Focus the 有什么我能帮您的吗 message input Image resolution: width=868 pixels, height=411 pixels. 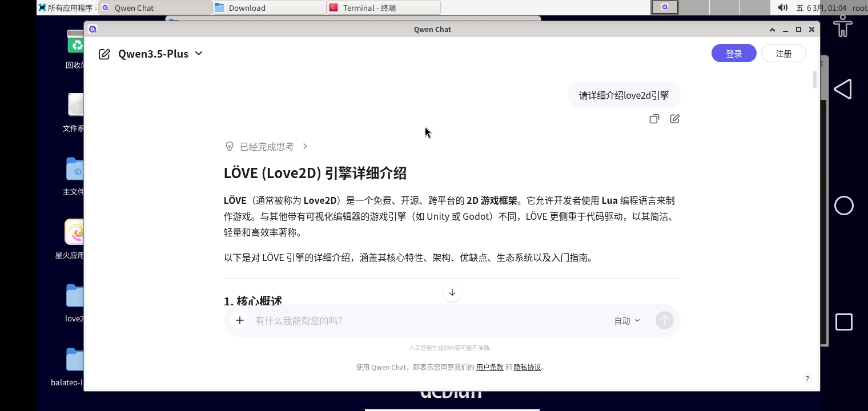(428, 321)
